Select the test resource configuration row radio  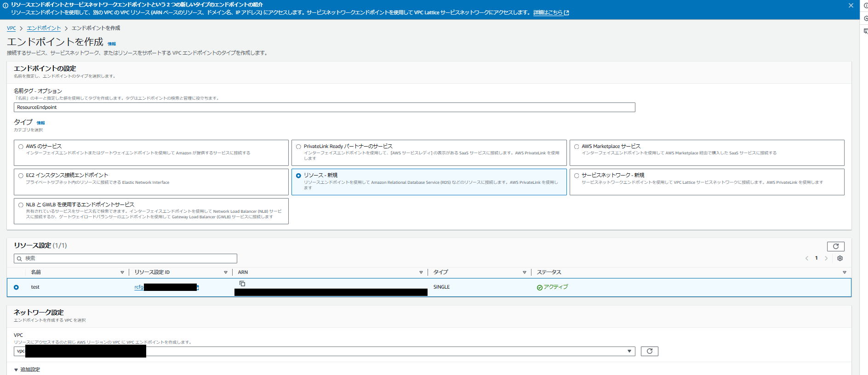[16, 287]
